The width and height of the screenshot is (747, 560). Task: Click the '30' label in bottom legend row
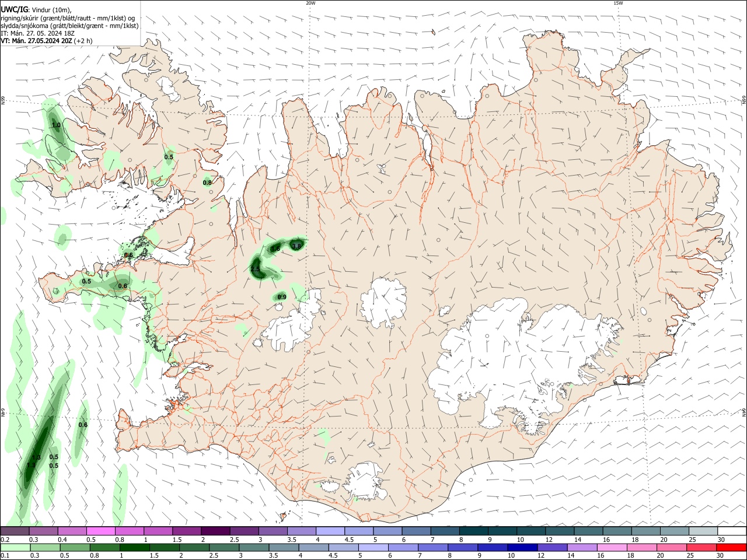point(721,556)
